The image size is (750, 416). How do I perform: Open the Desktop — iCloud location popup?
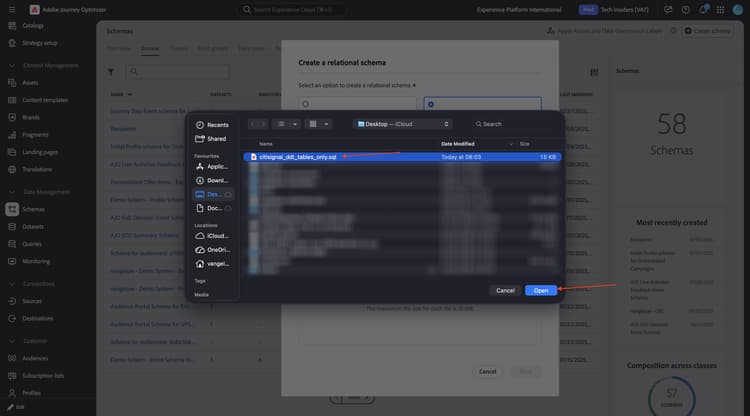click(x=403, y=124)
